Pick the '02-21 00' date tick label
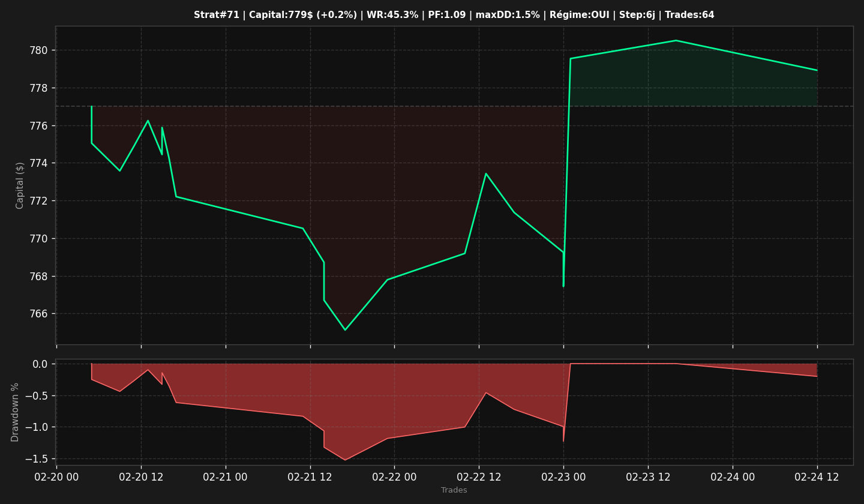 click(226, 477)
